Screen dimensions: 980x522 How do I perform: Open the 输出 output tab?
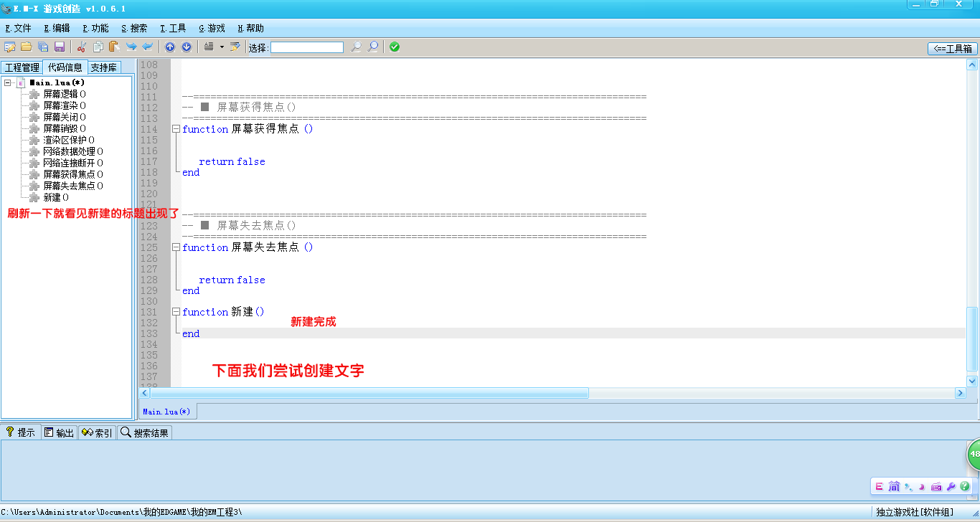(x=59, y=432)
